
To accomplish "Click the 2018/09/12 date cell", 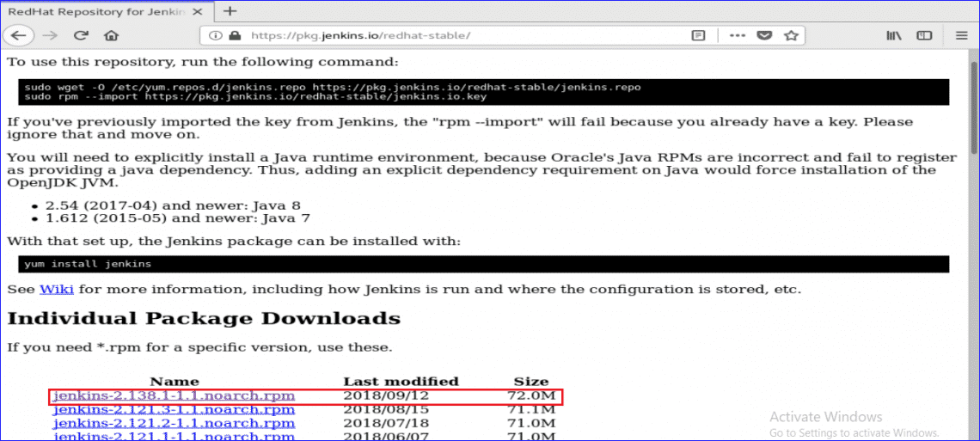I will 386,396.
